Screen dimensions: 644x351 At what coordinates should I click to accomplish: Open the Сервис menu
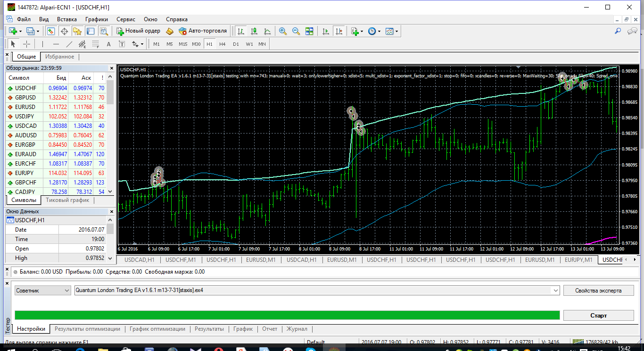tap(125, 19)
